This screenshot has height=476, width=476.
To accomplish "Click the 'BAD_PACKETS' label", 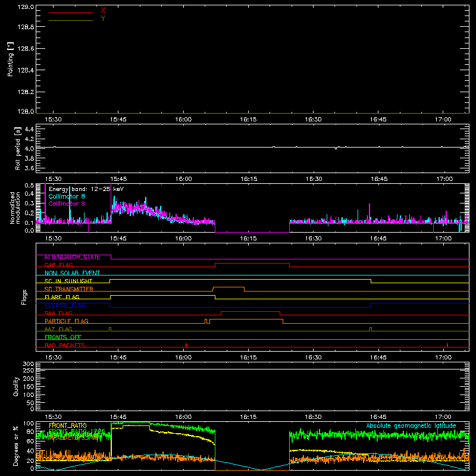I will pos(65,345).
